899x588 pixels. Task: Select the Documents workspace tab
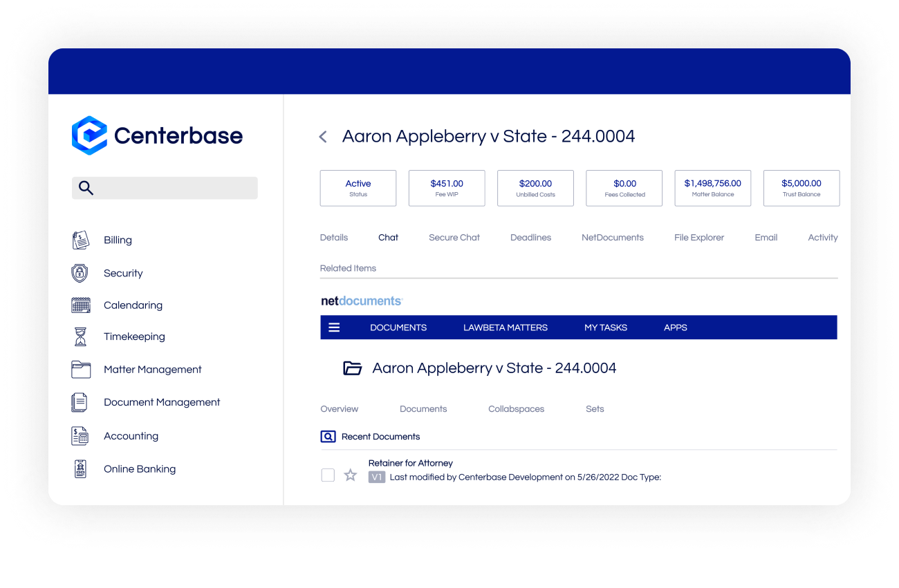point(423,409)
